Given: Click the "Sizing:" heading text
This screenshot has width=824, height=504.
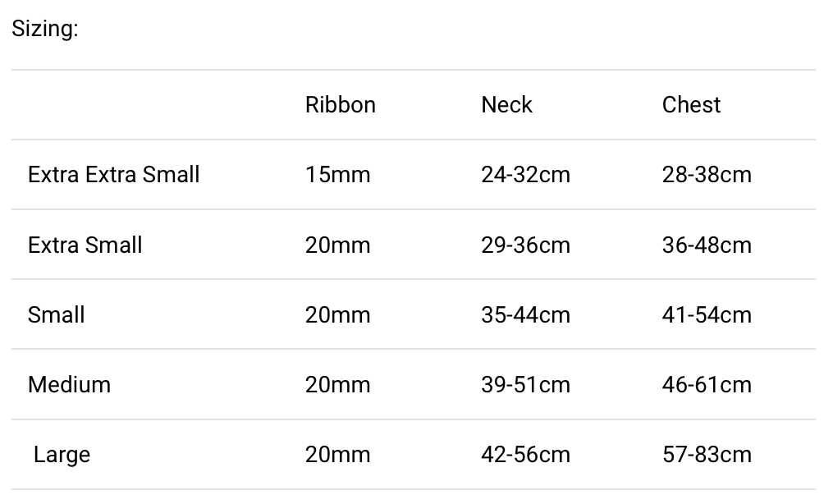Looking at the screenshot, I should (45, 30).
